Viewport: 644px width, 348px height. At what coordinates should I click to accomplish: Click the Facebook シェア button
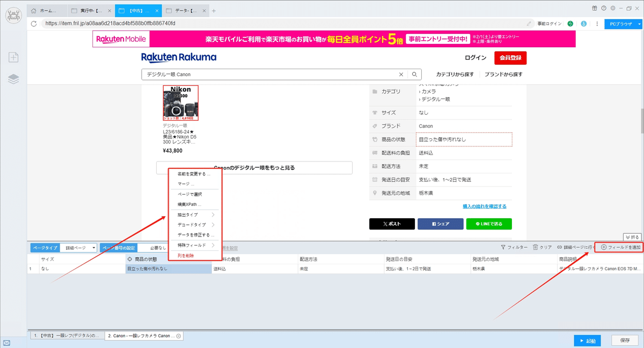pos(440,224)
